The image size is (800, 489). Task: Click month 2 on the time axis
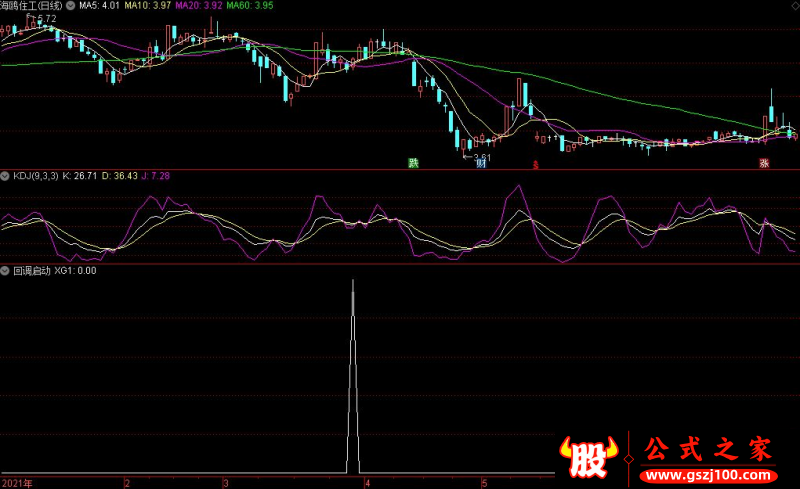[x=127, y=483]
